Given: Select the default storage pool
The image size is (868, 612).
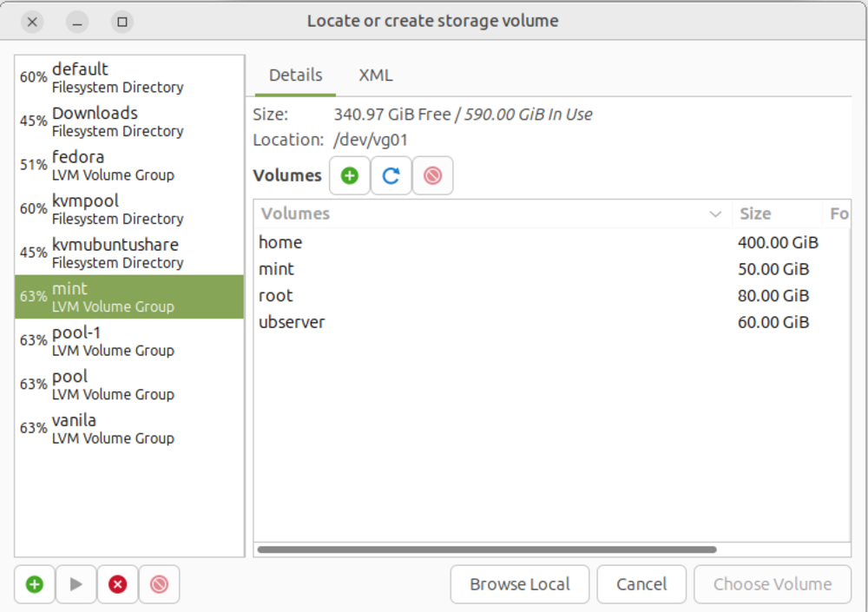Looking at the screenshot, I should point(113,77).
